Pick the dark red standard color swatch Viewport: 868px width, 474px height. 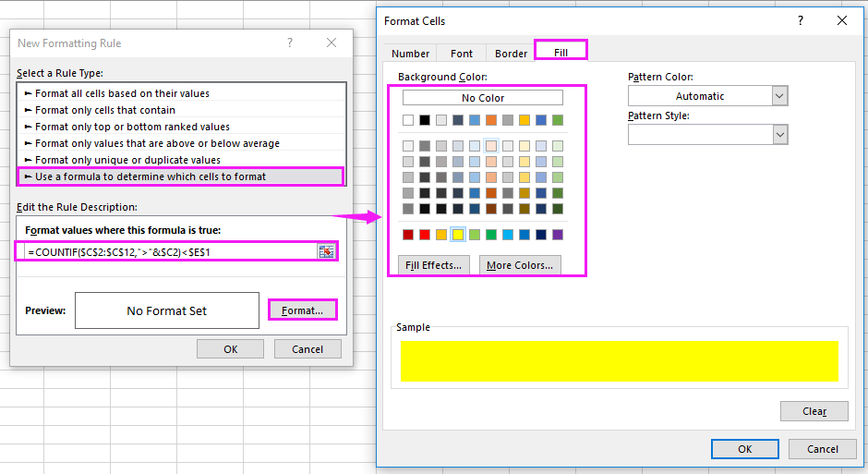408,235
